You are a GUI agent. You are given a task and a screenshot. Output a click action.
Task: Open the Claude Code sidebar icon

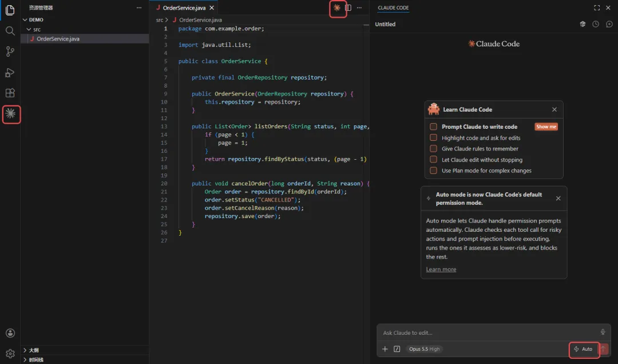pos(11,114)
